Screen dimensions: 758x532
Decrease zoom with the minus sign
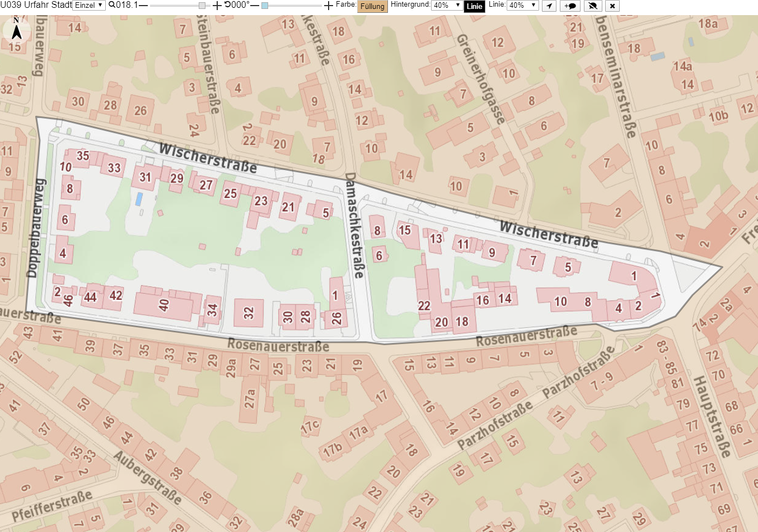143,6
